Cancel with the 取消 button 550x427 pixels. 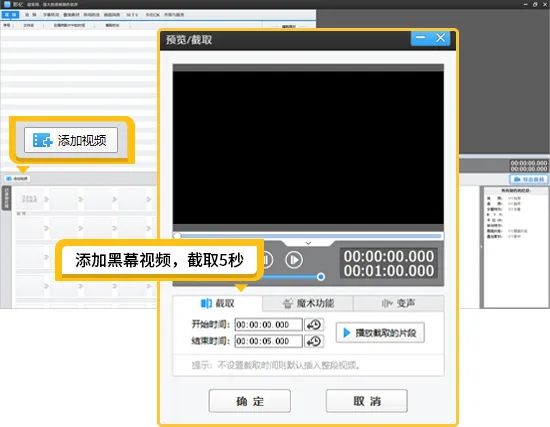367,401
